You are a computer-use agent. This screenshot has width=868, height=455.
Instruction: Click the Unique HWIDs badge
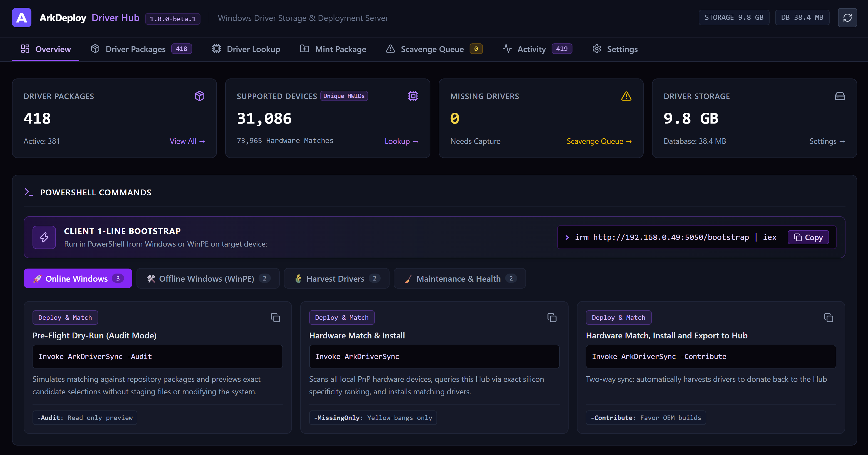344,96
